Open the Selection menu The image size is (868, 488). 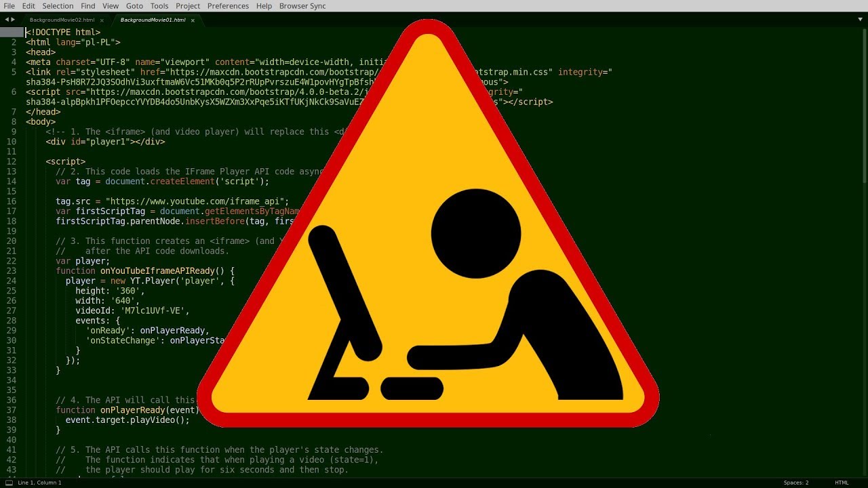(58, 5)
